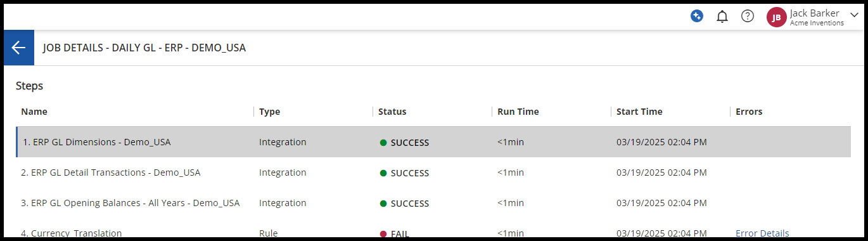The height and width of the screenshot is (241, 868).
Task: Sort by the Type column header
Action: [x=269, y=112]
